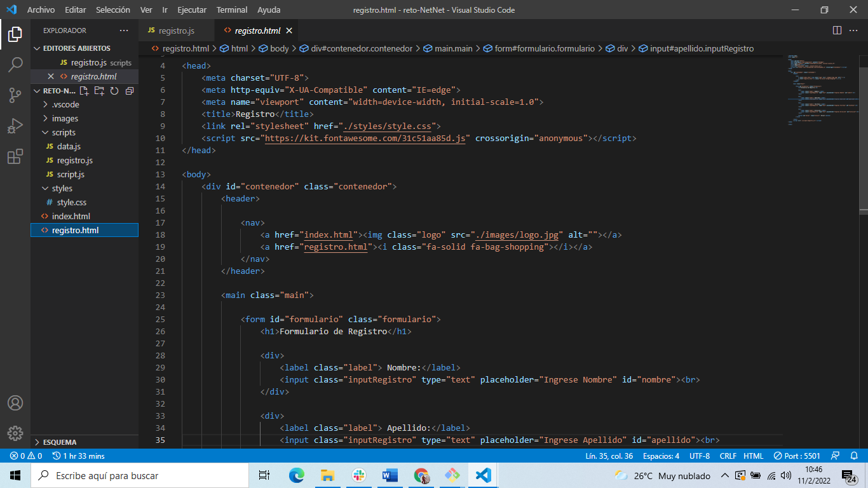Click the minimap code overview
Screen dimensions: 868x488
[x=822, y=89]
